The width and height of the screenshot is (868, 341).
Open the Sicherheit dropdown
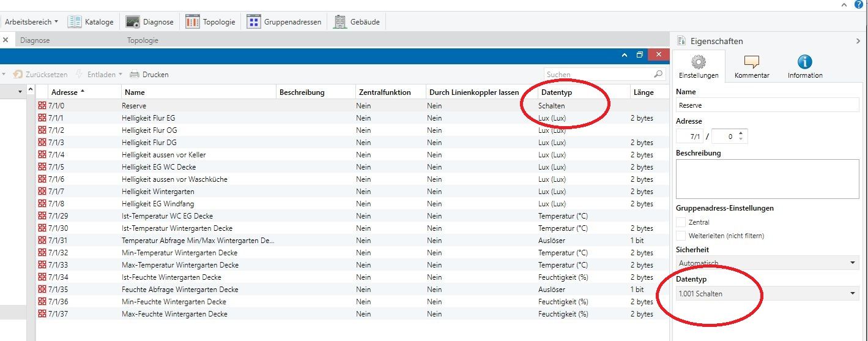[768, 263]
